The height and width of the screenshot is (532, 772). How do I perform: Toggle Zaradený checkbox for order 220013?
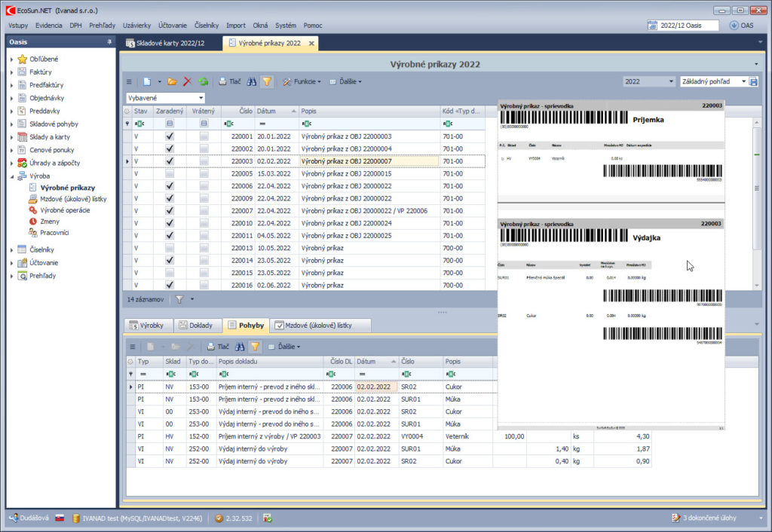pyautogui.click(x=170, y=248)
